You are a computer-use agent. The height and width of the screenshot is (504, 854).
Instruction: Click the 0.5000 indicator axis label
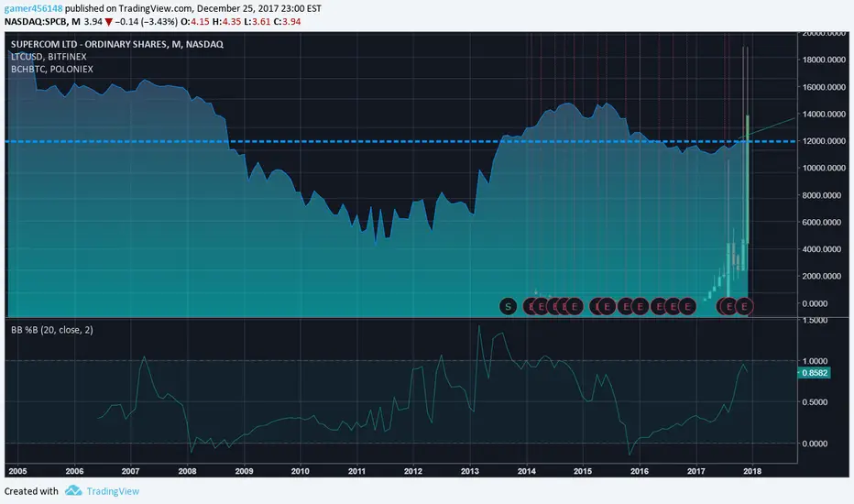(815, 402)
